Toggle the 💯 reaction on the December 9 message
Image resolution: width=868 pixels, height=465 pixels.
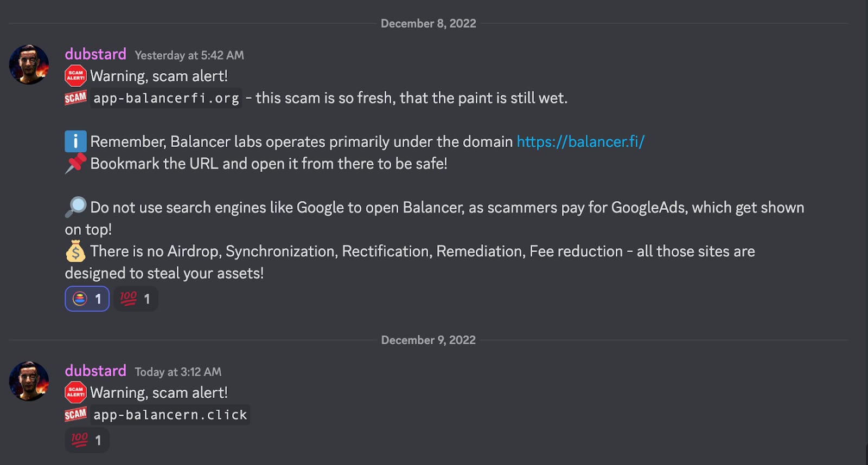coord(86,440)
